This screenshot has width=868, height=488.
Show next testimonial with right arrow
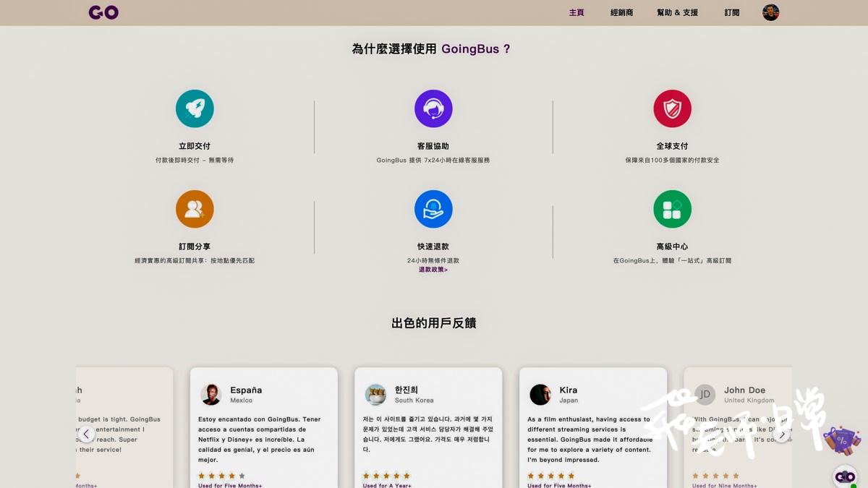[x=782, y=435]
